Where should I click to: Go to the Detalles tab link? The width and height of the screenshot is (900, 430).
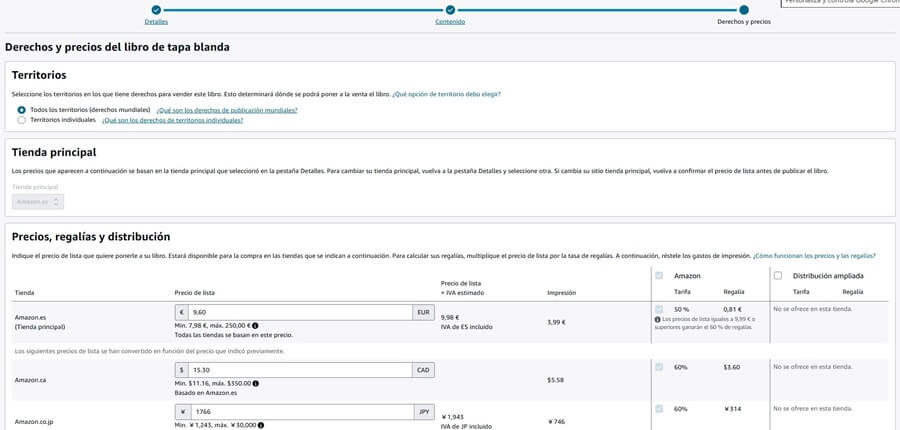click(x=156, y=22)
